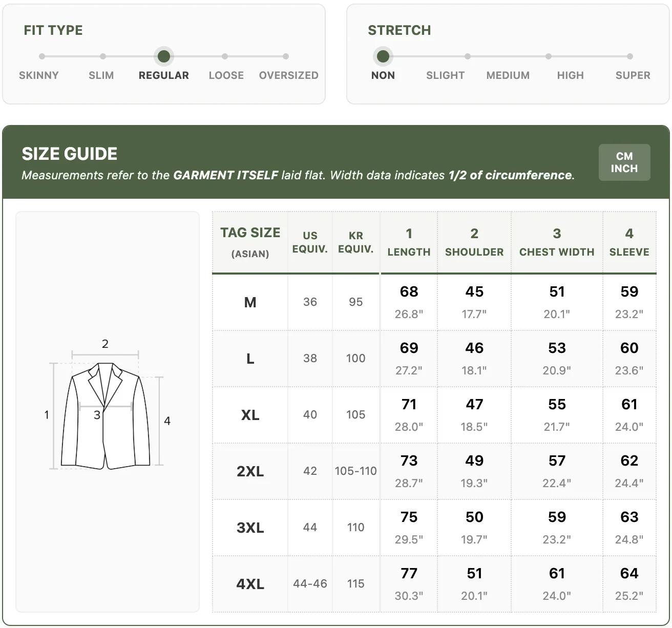Click the 3XL sleeve value 63
Image resolution: width=672 pixels, height=628 pixels.
click(x=629, y=517)
